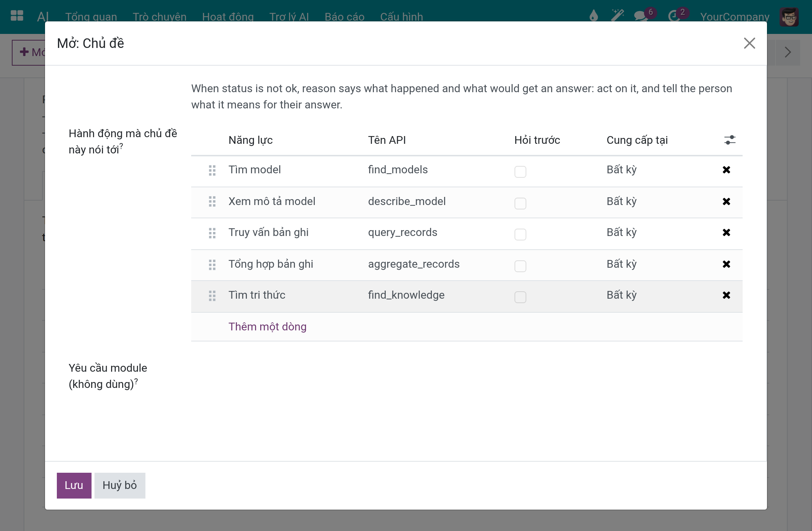Remove the describe_model row

point(726,201)
